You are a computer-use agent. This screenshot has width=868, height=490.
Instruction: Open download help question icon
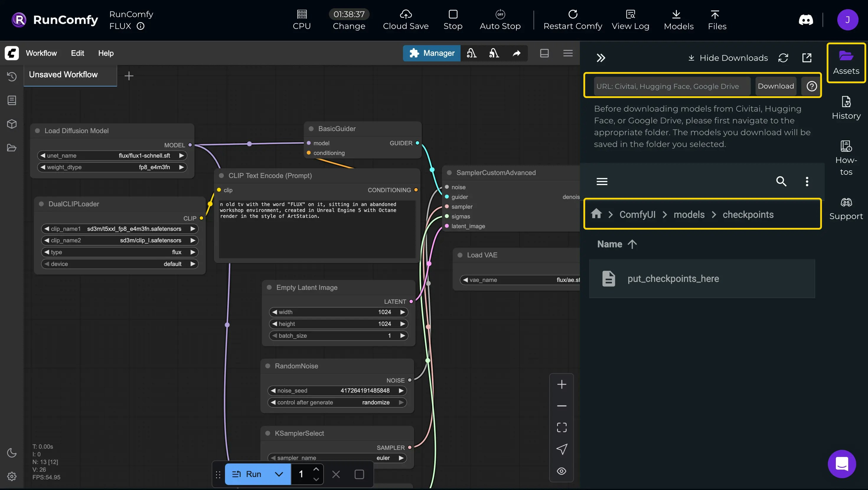(811, 86)
